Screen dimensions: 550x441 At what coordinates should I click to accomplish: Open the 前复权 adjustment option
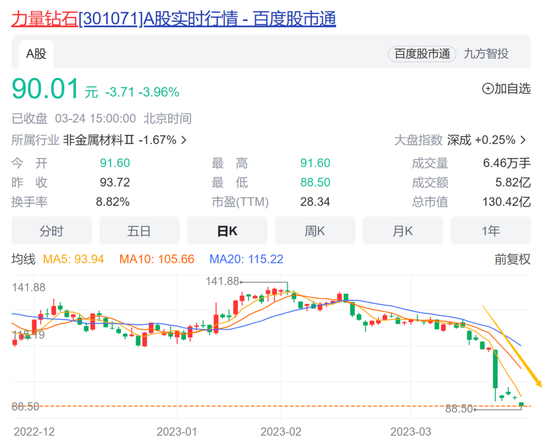tap(512, 259)
